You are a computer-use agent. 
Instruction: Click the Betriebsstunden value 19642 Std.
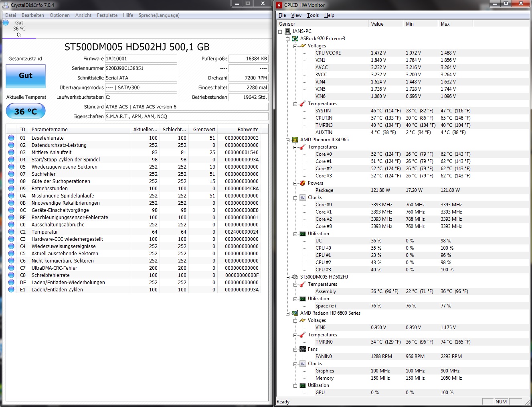[x=248, y=97]
